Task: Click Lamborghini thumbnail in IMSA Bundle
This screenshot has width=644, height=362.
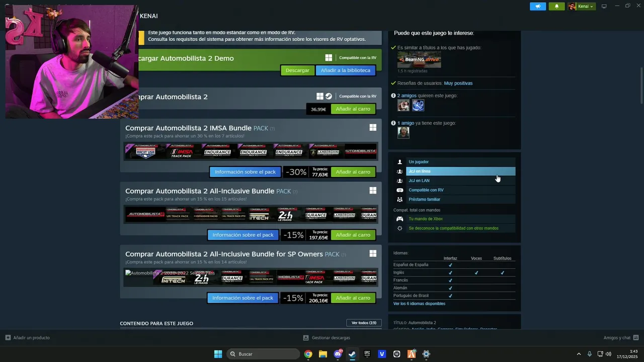Action: tap(326, 151)
